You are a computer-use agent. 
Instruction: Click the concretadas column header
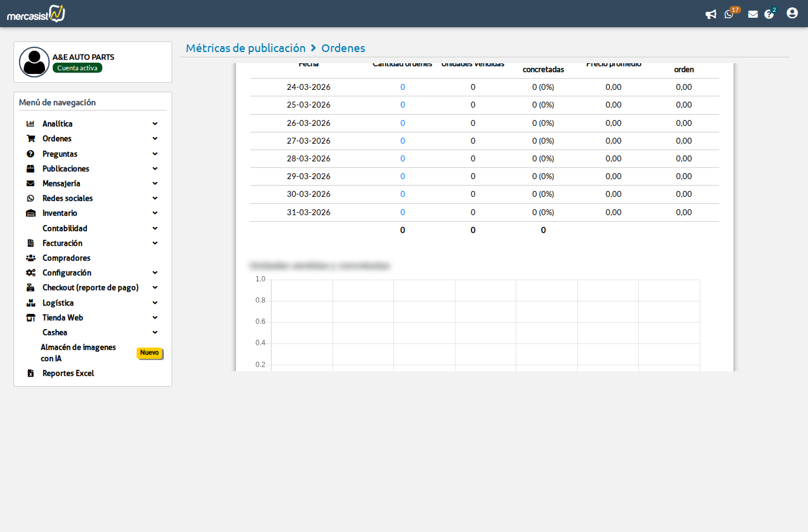pos(544,69)
